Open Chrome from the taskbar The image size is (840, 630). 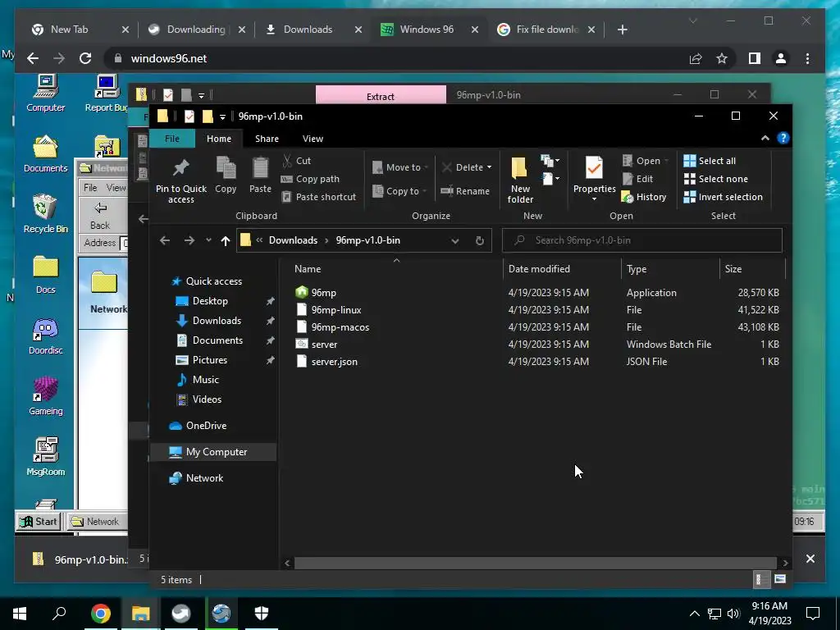(x=101, y=614)
